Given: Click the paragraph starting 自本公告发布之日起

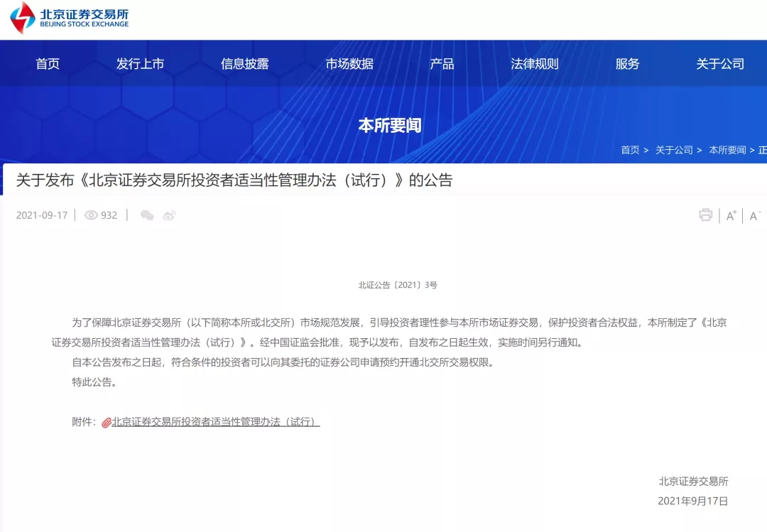Looking at the screenshot, I should coord(283,363).
